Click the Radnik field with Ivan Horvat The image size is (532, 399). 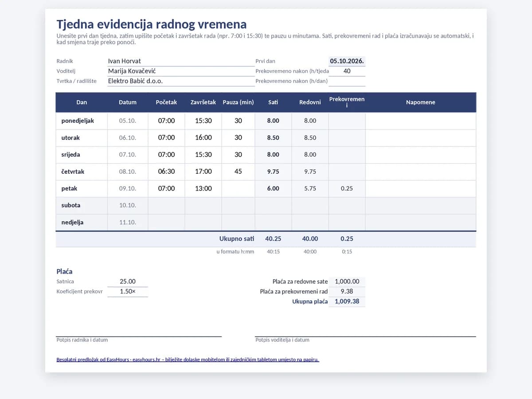[181, 61]
